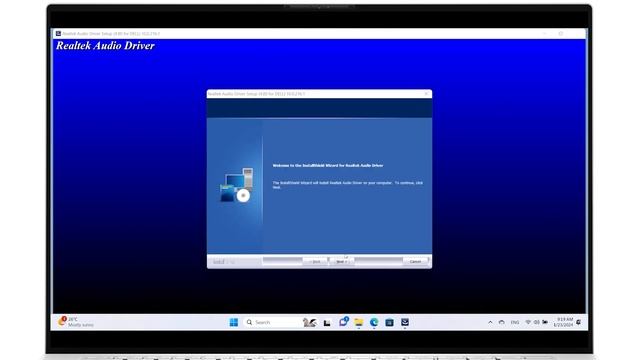The width and height of the screenshot is (640, 360).
Task: Click the 'Realtek Audio Driver' heading text
Action: pyautogui.click(x=105, y=45)
